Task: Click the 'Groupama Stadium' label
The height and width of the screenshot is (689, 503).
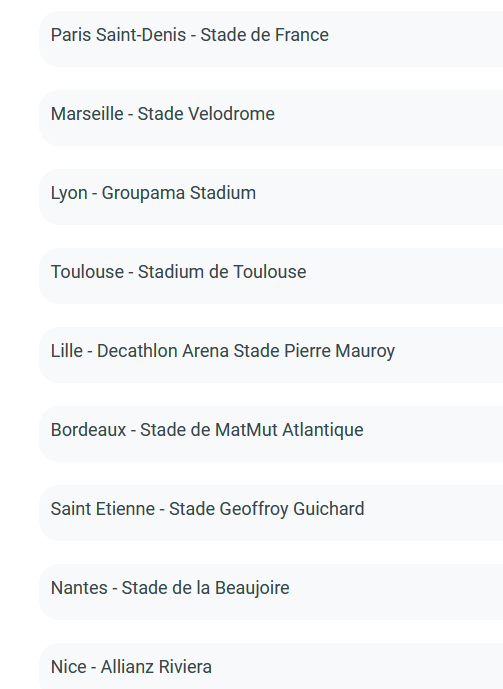Action: (179, 193)
